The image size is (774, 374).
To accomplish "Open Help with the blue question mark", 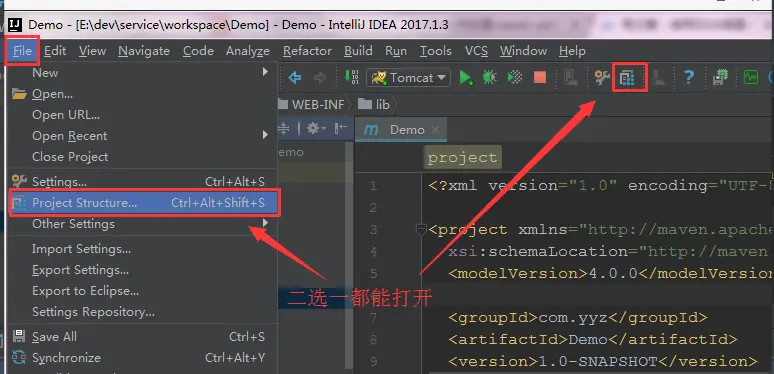I will click(689, 77).
